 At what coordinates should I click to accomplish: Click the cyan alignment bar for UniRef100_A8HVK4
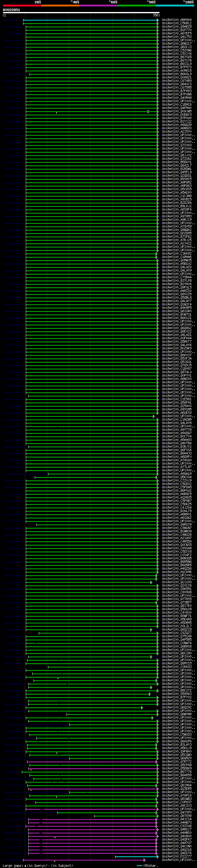(x=91, y=20)
